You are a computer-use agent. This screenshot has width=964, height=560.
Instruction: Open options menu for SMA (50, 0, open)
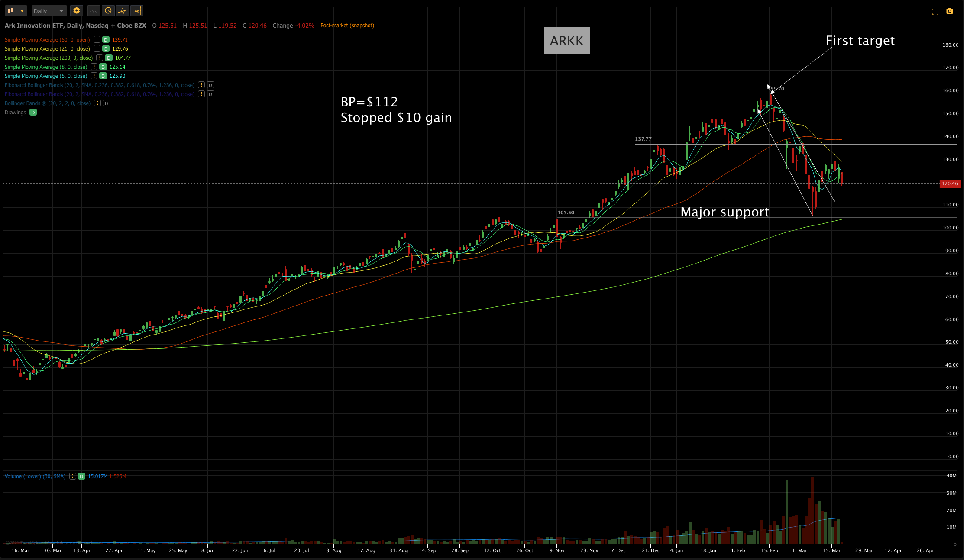pyautogui.click(x=97, y=39)
